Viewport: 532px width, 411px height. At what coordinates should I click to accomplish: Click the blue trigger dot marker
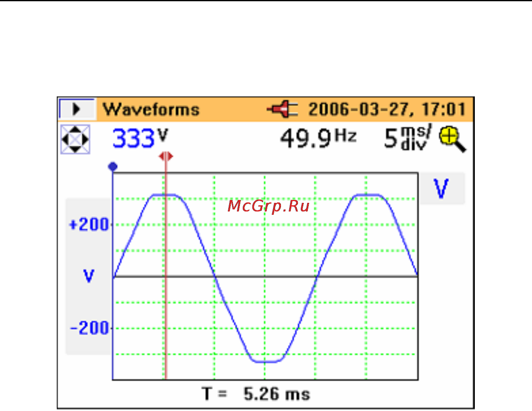click(113, 167)
